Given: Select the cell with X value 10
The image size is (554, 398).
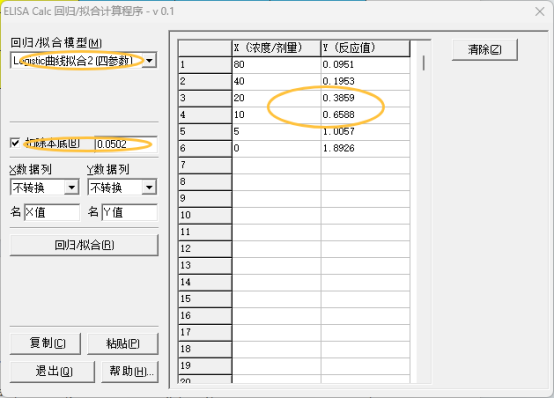Looking at the screenshot, I should (x=276, y=115).
